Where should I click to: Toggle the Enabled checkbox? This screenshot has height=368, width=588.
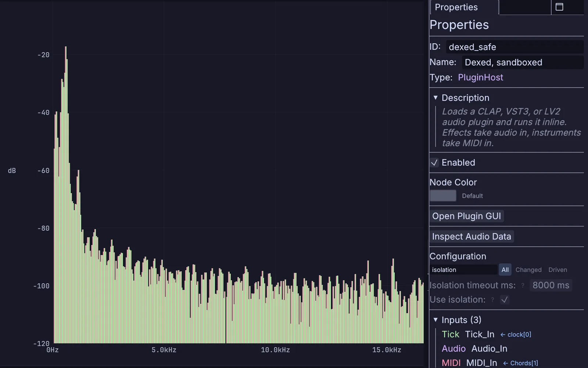tap(434, 163)
